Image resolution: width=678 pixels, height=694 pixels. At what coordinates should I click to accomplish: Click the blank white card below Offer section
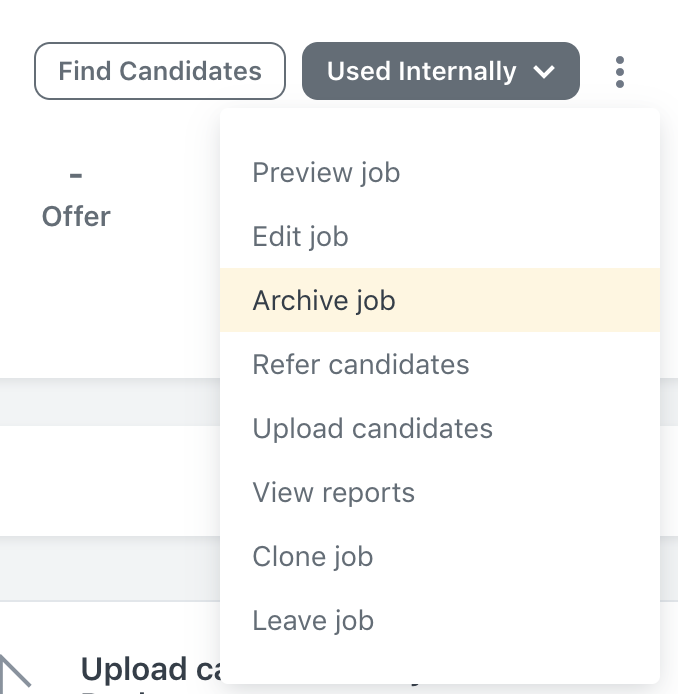110,481
